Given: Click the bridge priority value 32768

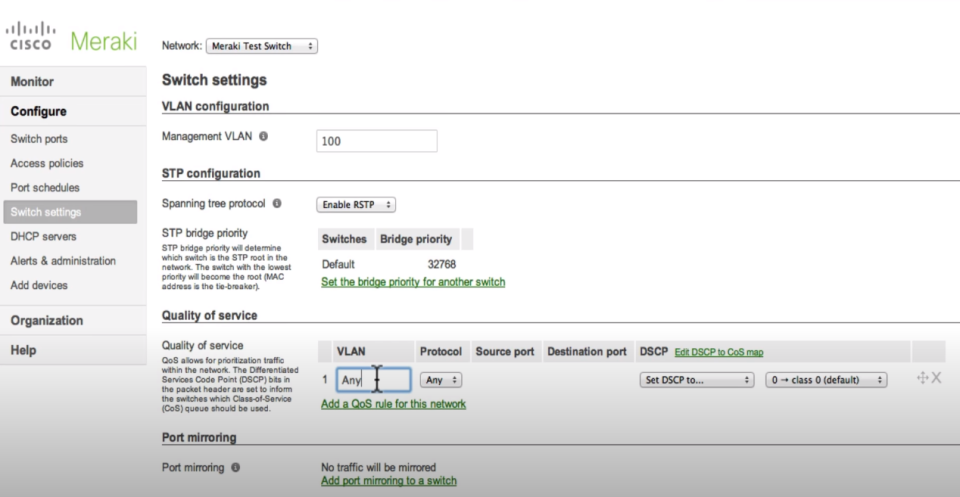Looking at the screenshot, I should tap(441, 264).
